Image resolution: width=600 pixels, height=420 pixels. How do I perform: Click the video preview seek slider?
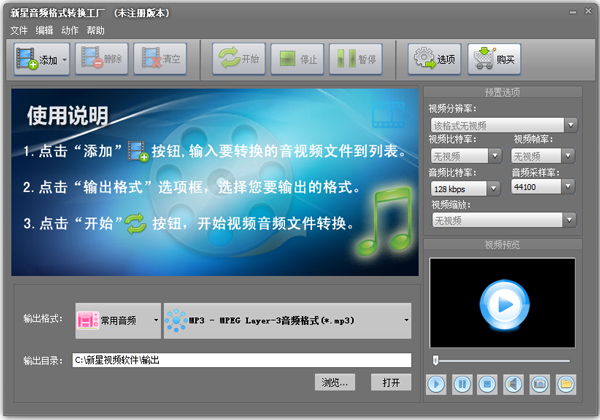pyautogui.click(x=502, y=360)
